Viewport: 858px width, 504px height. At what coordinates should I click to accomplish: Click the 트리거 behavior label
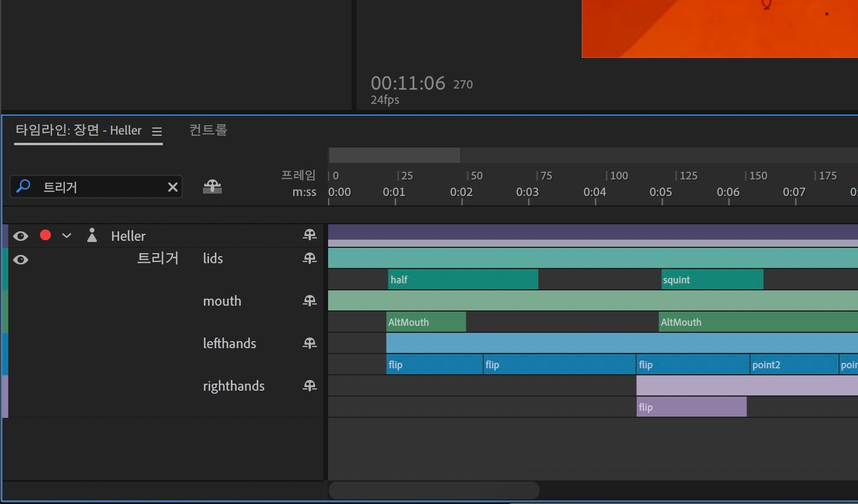[158, 258]
